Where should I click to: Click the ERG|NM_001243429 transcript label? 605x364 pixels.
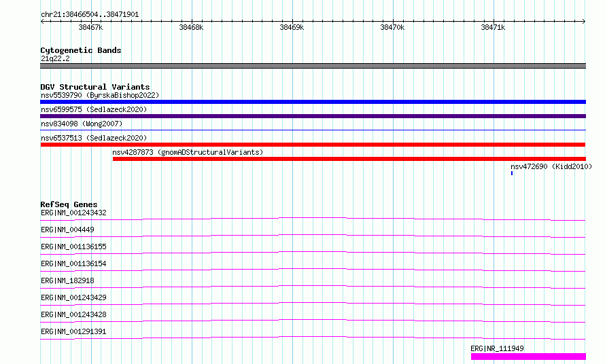click(73, 297)
